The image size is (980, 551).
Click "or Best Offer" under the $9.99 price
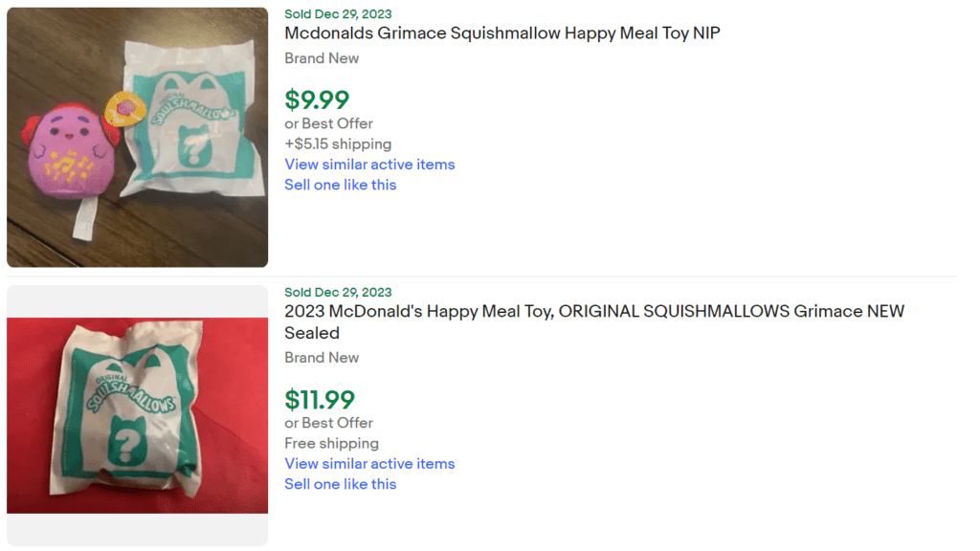click(x=328, y=123)
